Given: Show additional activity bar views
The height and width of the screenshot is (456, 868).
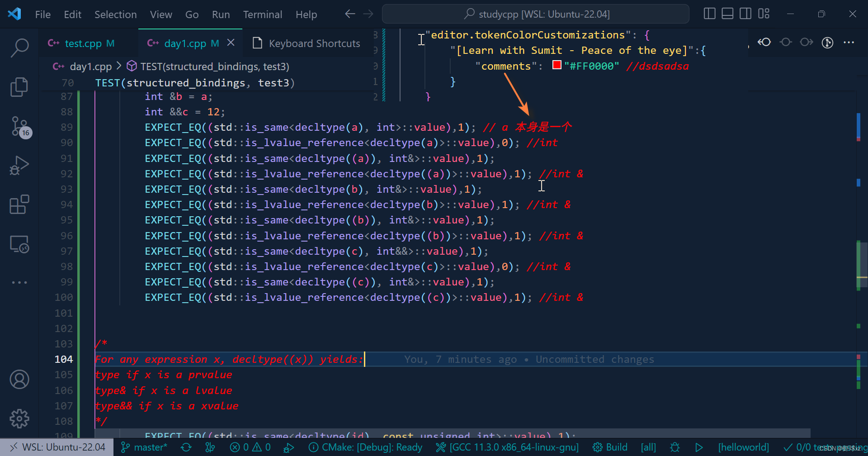Looking at the screenshot, I should coord(19,282).
